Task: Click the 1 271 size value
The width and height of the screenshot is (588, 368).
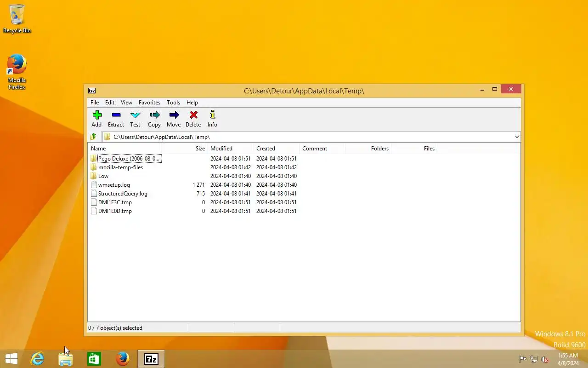Action: tap(198, 185)
